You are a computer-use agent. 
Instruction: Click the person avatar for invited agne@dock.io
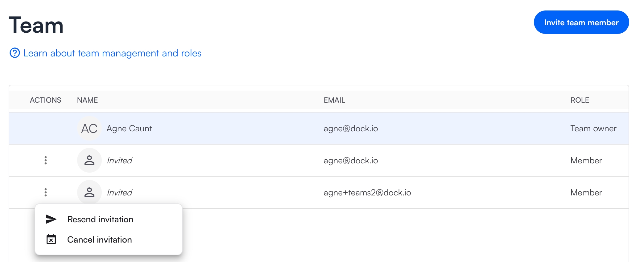[x=89, y=160]
